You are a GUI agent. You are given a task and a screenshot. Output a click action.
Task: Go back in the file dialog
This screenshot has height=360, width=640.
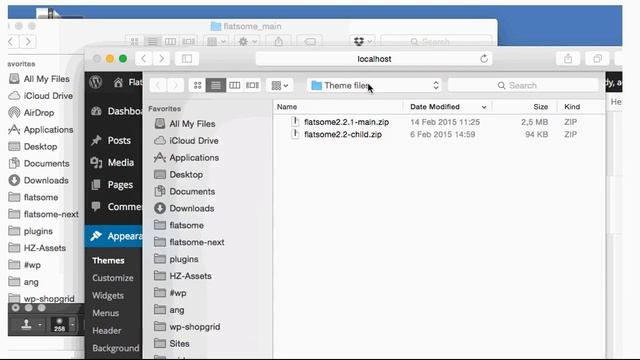coord(158,85)
